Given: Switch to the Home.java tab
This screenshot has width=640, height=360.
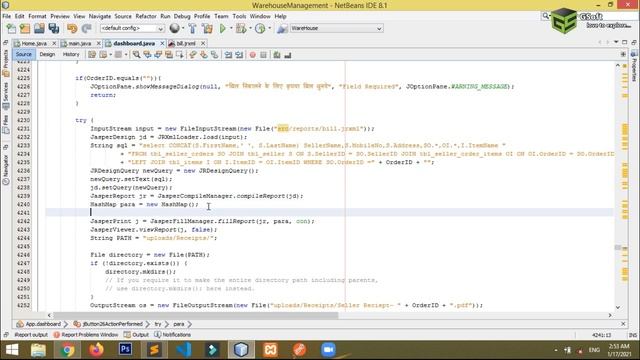Looking at the screenshot, I should tap(34, 43).
